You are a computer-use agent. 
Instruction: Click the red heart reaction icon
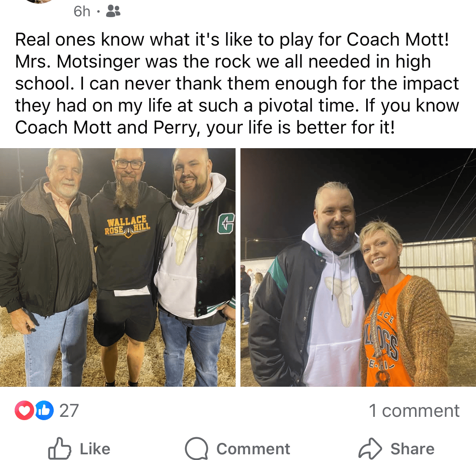pyautogui.click(x=24, y=410)
